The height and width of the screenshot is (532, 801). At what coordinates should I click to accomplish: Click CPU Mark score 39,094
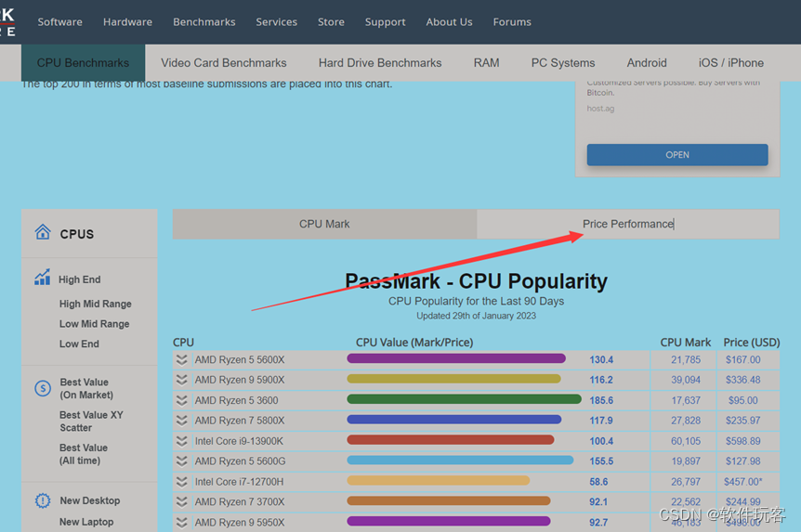686,380
